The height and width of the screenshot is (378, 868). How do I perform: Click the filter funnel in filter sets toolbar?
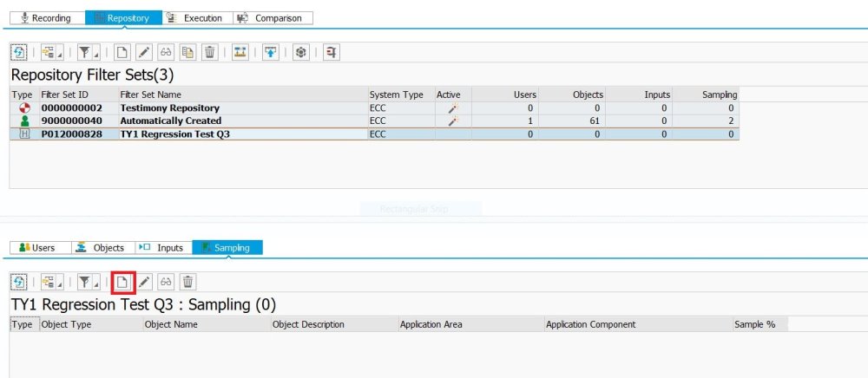(x=85, y=53)
